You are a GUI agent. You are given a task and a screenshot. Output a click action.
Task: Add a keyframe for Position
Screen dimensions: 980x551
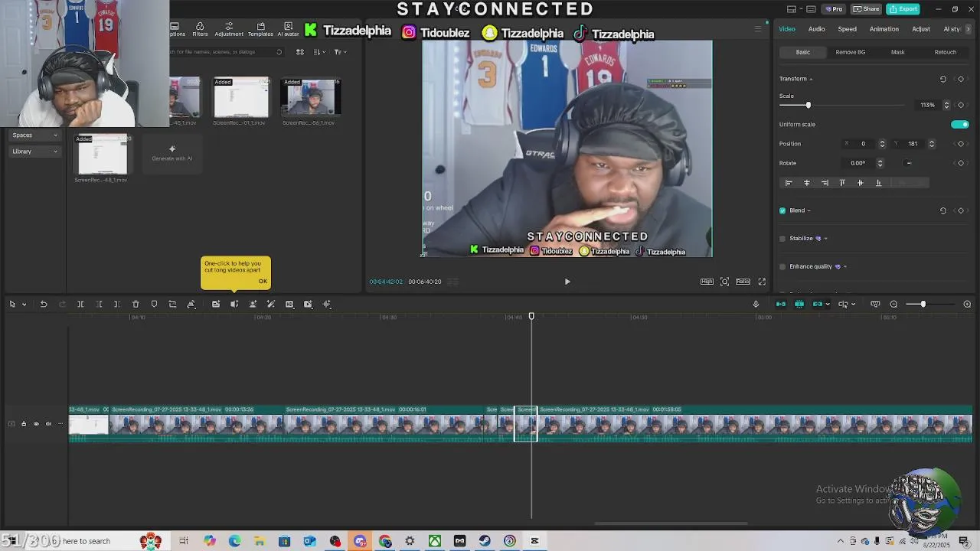(x=961, y=144)
